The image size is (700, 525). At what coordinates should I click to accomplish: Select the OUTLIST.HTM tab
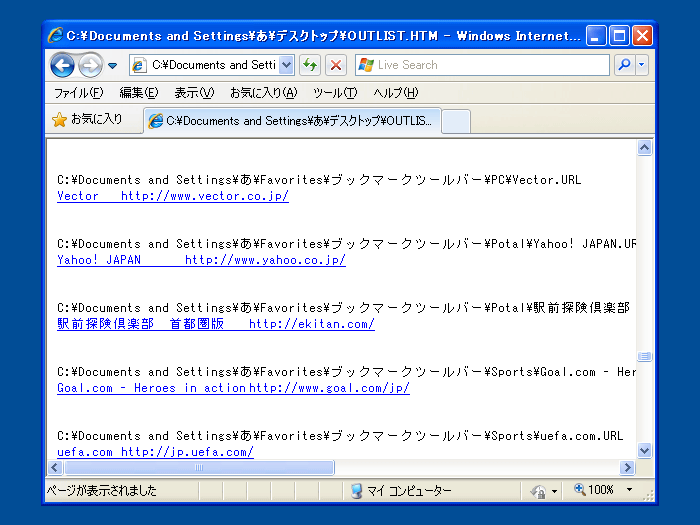(x=292, y=121)
